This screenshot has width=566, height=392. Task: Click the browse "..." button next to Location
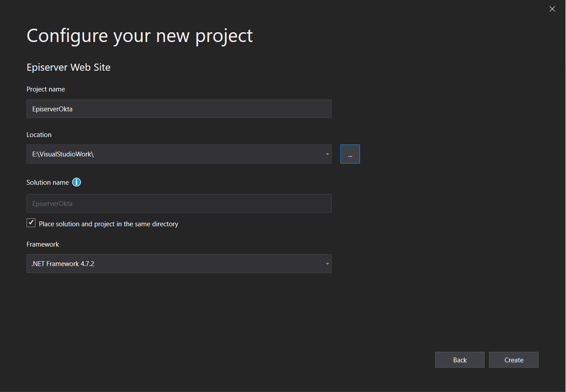[350, 154]
